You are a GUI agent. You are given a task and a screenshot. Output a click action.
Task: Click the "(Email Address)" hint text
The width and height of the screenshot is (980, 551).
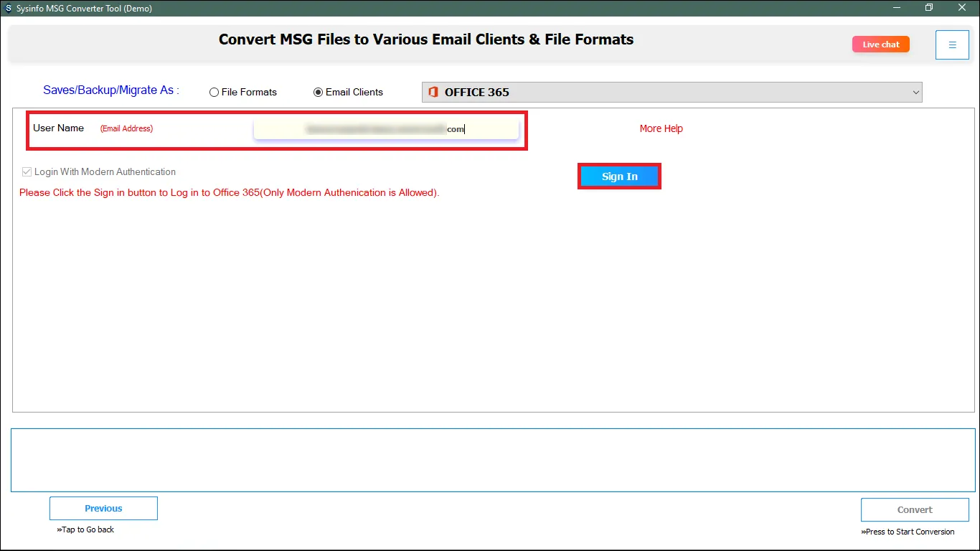tap(126, 128)
